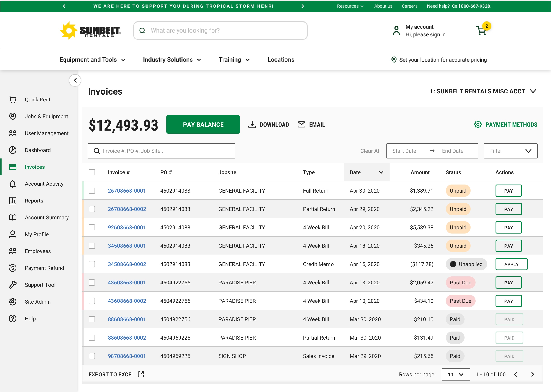Image resolution: width=551 pixels, height=392 pixels.
Task: Collapse the sidebar with the back arrow
Action: tap(75, 80)
